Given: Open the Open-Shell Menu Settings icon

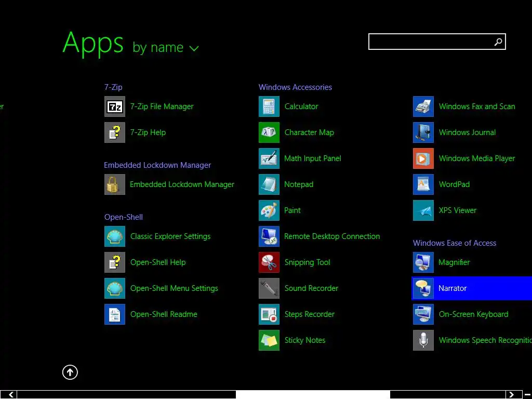Looking at the screenshot, I should (x=115, y=288).
